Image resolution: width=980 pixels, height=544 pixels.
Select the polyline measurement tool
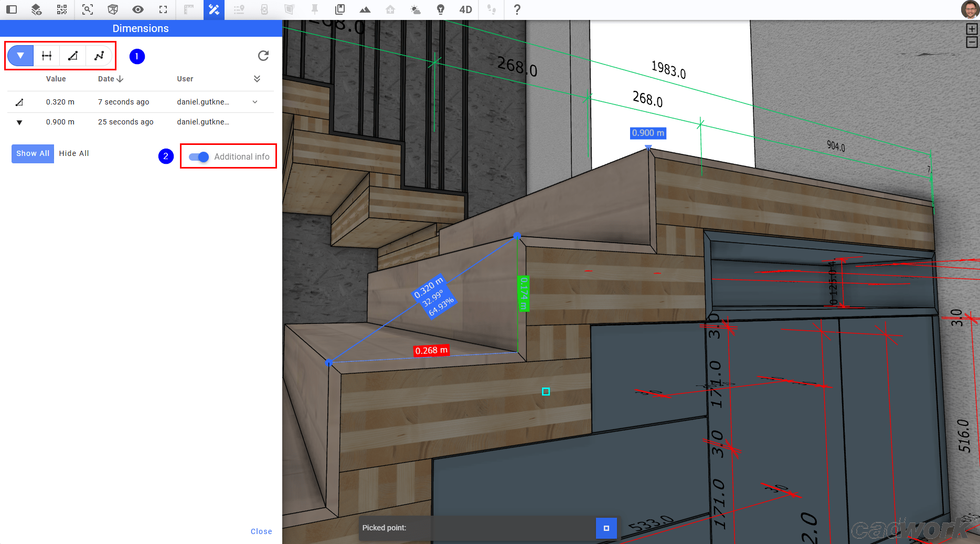100,55
